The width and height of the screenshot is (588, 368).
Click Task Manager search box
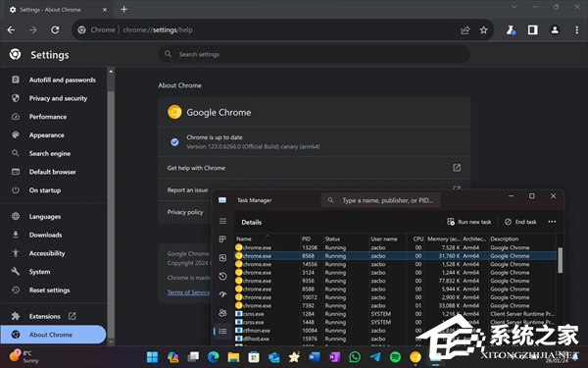pyautogui.click(x=380, y=200)
